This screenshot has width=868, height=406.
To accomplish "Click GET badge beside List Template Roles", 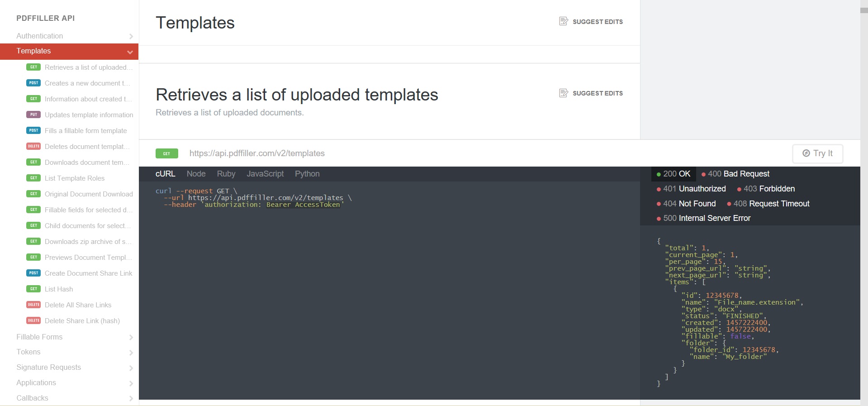I will tap(33, 178).
